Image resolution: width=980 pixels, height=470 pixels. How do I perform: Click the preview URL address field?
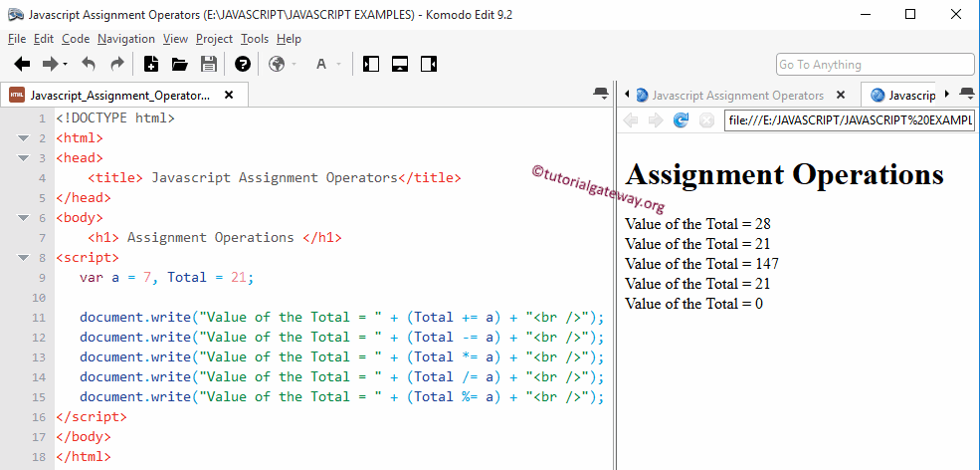(850, 120)
